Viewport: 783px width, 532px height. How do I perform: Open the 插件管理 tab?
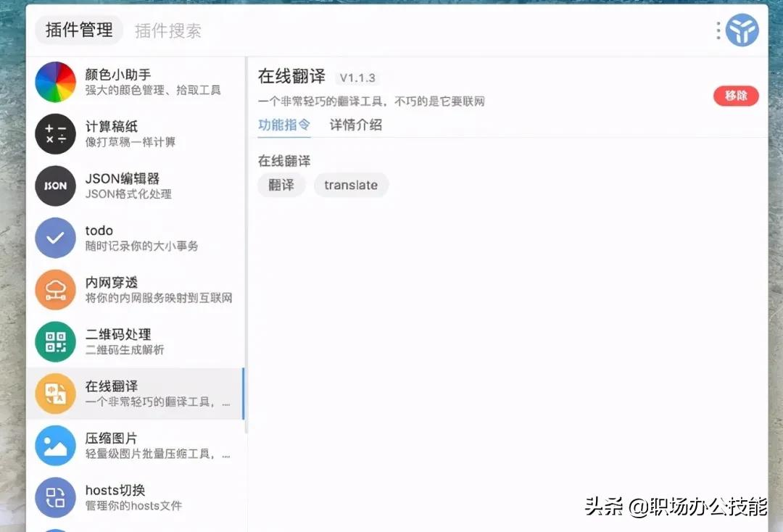coord(79,30)
